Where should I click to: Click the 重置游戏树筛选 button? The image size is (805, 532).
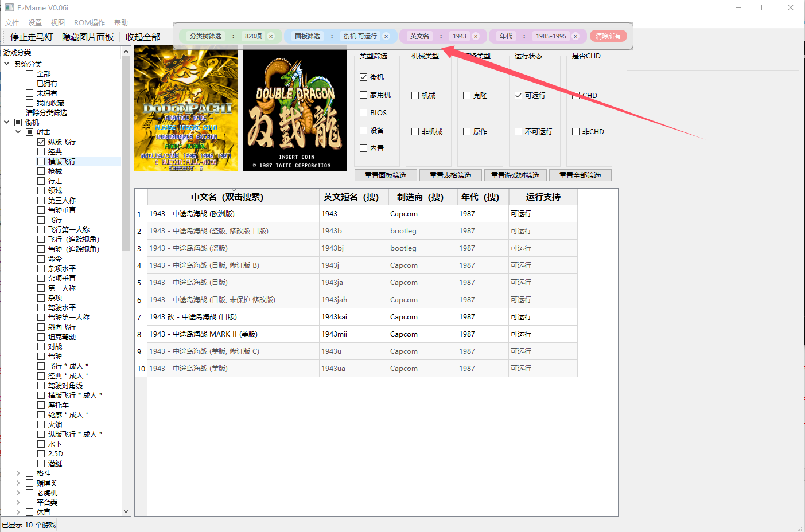(x=515, y=175)
